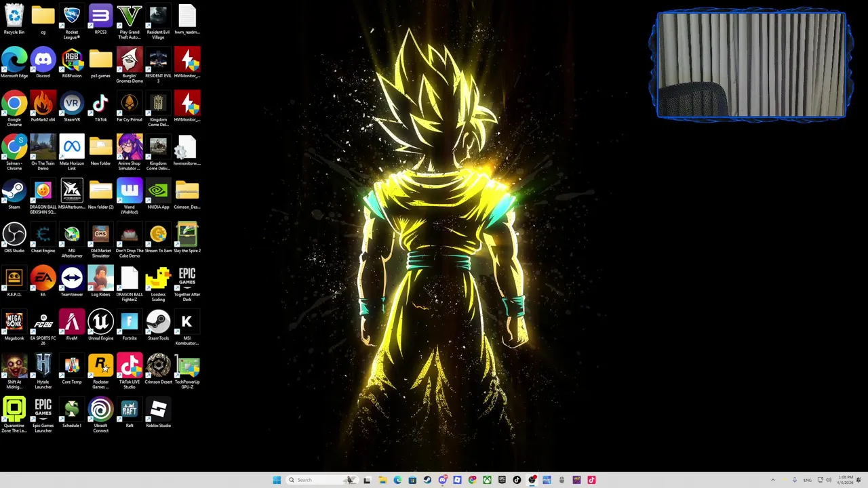
Task: Open Meta Horizon Link shortcut
Action: 72,152
